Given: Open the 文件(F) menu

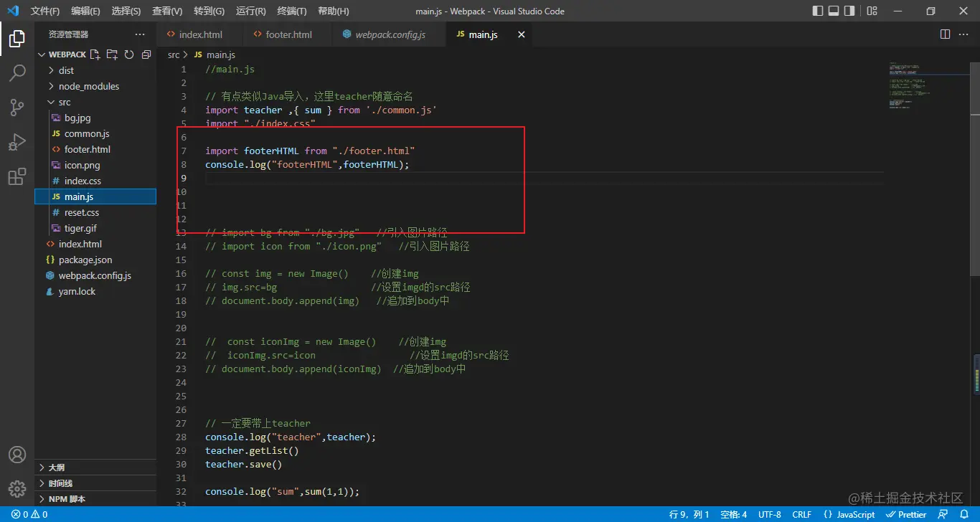Looking at the screenshot, I should (45, 11).
